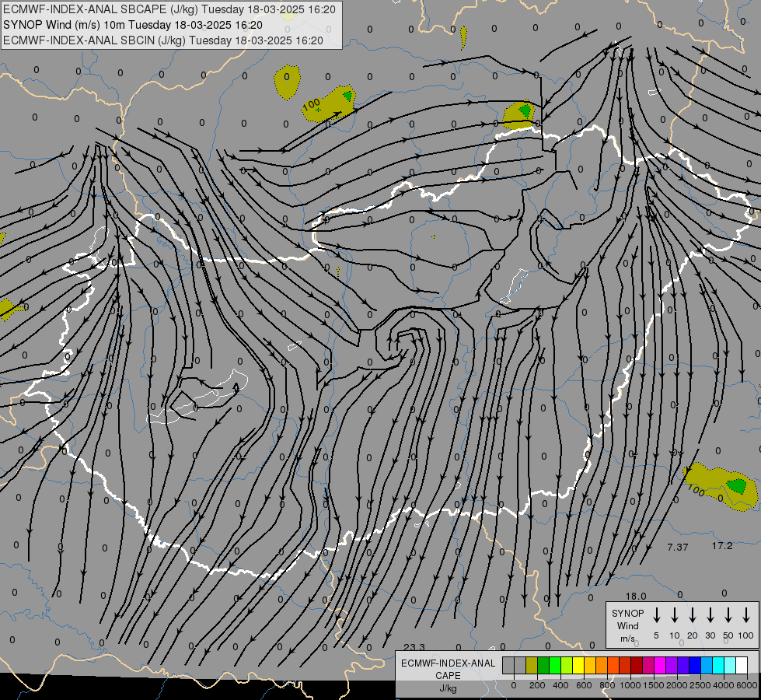Click the 2000 tick label in the CAPE legend

point(677,685)
